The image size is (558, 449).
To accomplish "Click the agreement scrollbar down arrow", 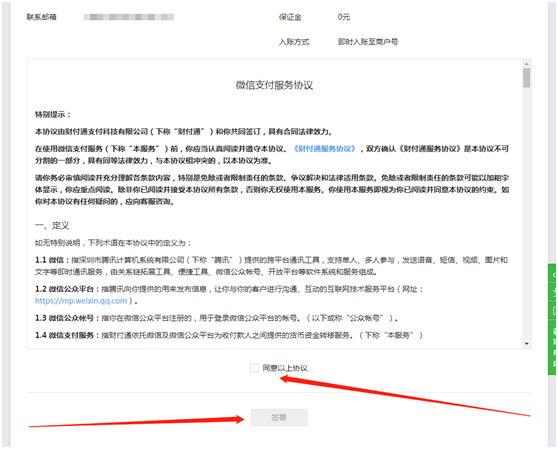I will click(x=527, y=344).
